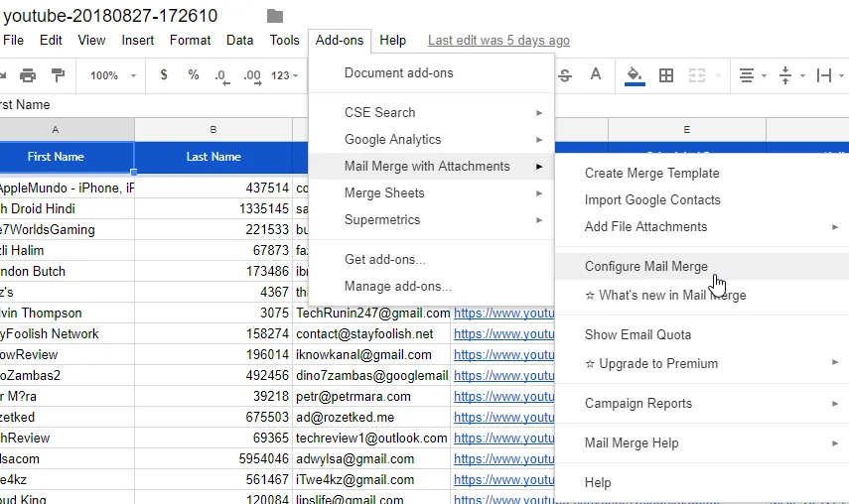This screenshot has height=504, width=849.
Task: Open the Tools menu
Action: click(285, 41)
